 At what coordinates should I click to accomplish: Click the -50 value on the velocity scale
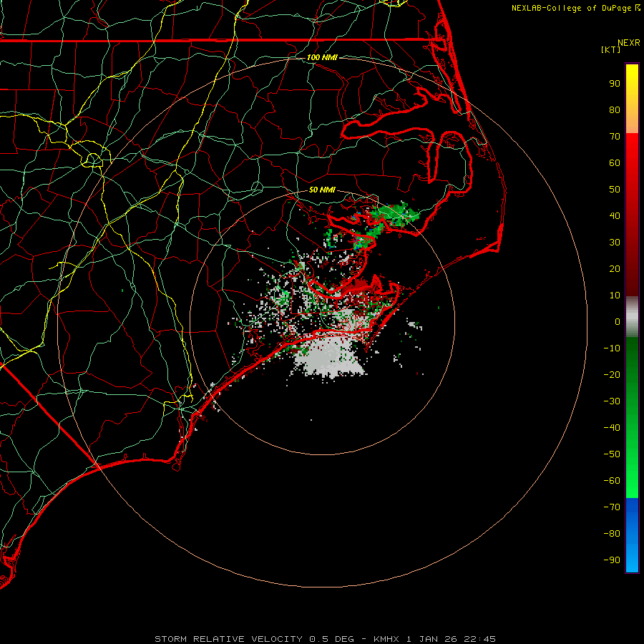612,454
